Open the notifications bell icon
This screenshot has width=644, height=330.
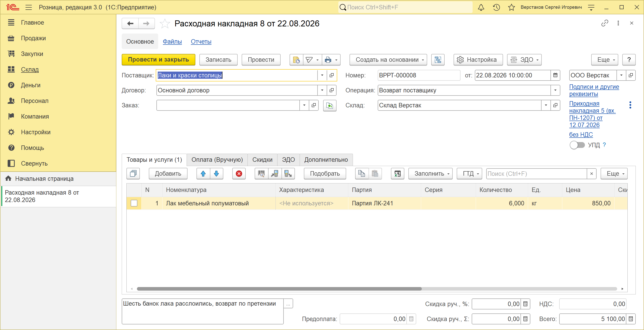coord(481,7)
